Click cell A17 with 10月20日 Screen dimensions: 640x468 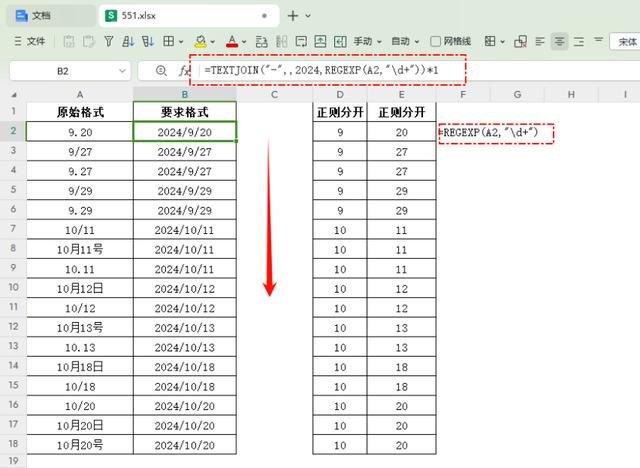click(x=80, y=426)
